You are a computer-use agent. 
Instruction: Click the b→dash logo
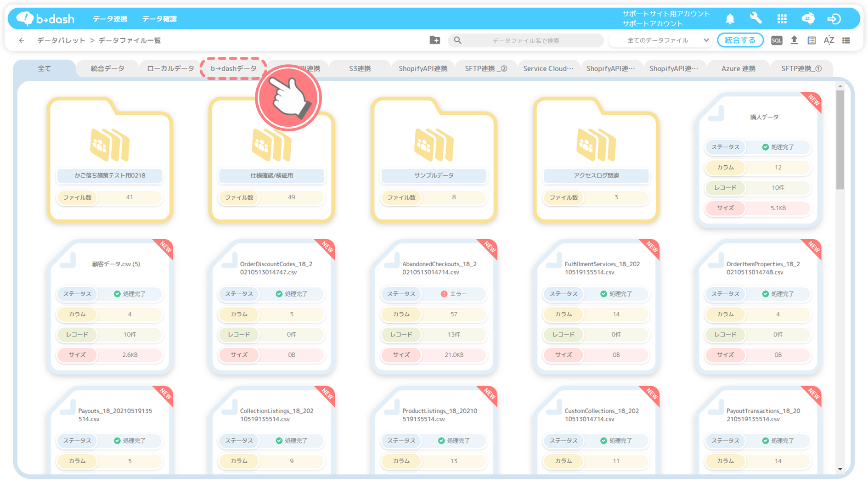tap(45, 18)
